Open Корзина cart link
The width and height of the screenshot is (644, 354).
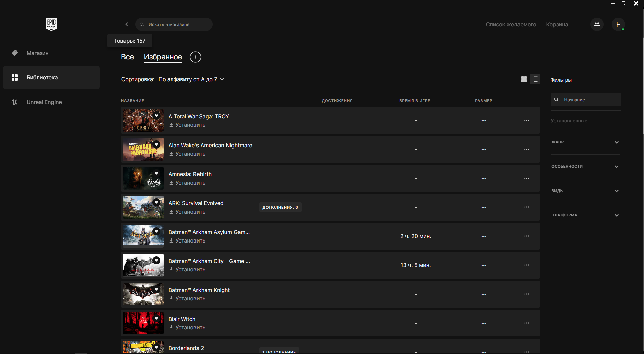pos(557,24)
